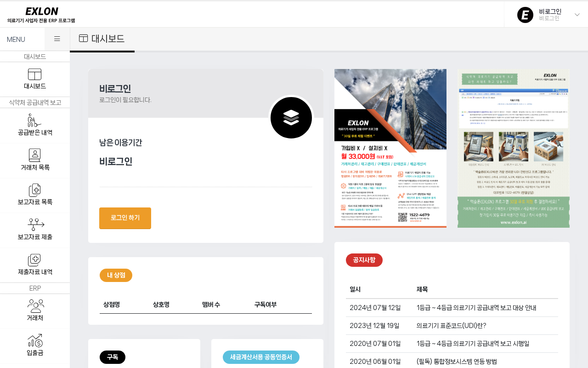
Task: Open notice '1등급 ~ 4등급 의료기기 공급내역 보고 대상 안내'
Action: pos(476,308)
